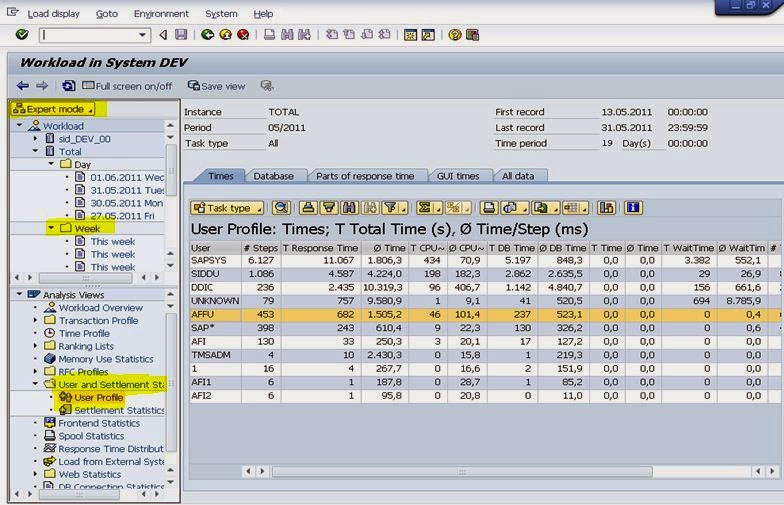
Task: Click the Customize local layout icon
Action: [x=472, y=34]
